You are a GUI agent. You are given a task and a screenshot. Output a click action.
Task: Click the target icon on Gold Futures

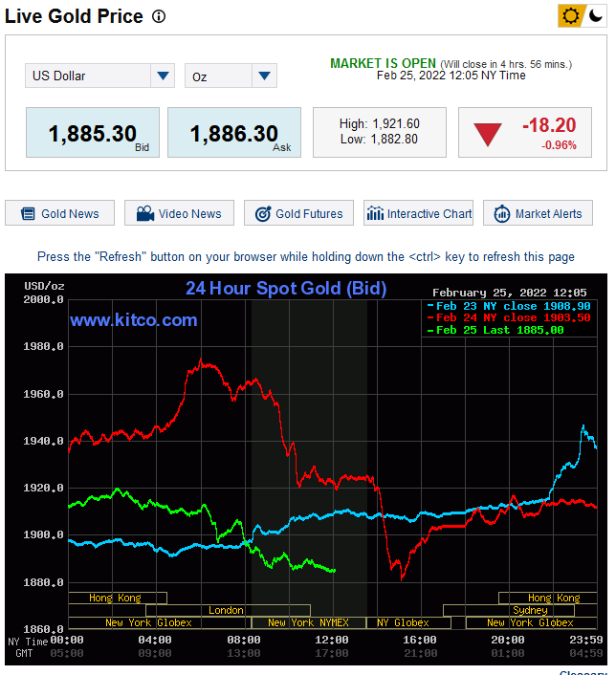(x=263, y=213)
